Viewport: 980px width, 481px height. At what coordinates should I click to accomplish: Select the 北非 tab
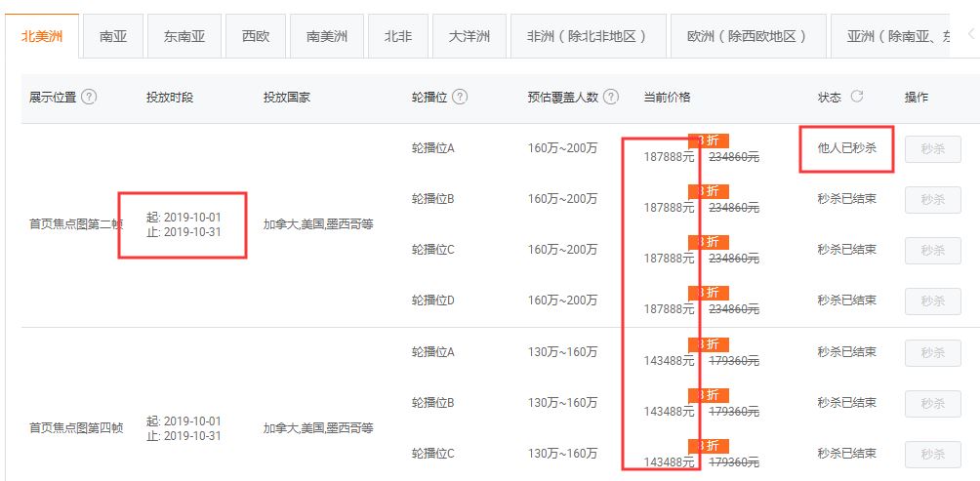coord(398,36)
